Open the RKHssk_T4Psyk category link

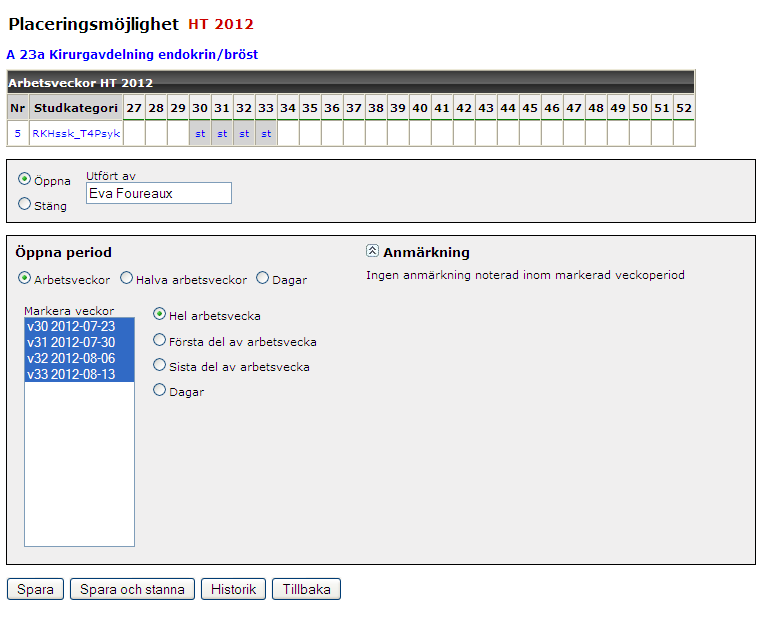coord(76,133)
